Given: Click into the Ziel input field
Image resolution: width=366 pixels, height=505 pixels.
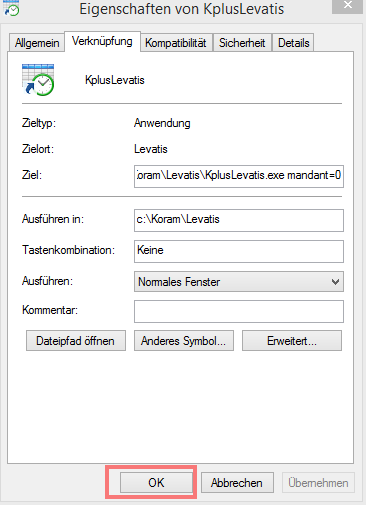Looking at the screenshot, I should (239, 176).
